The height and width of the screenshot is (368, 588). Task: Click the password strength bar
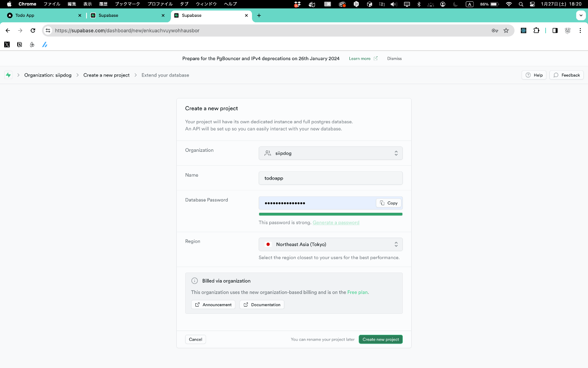331,214
